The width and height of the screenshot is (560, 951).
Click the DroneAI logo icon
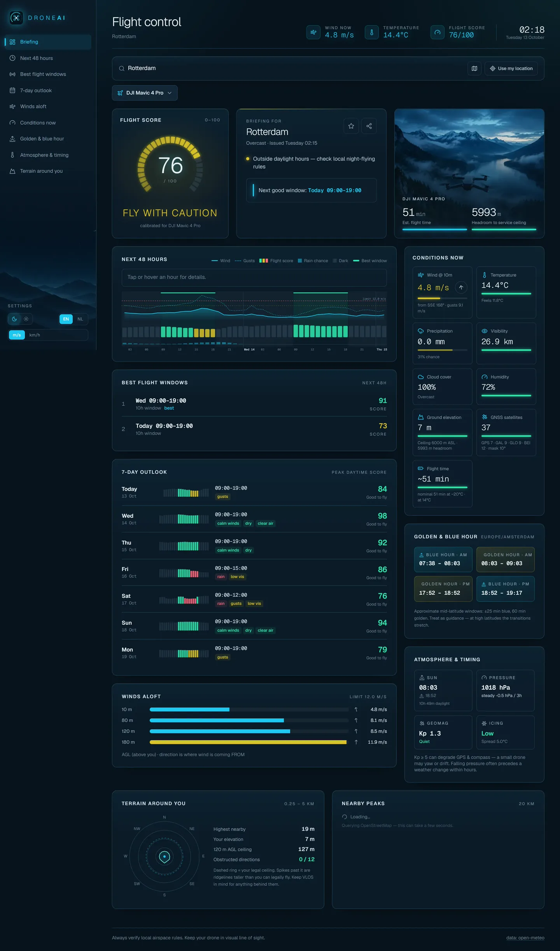[x=16, y=18]
